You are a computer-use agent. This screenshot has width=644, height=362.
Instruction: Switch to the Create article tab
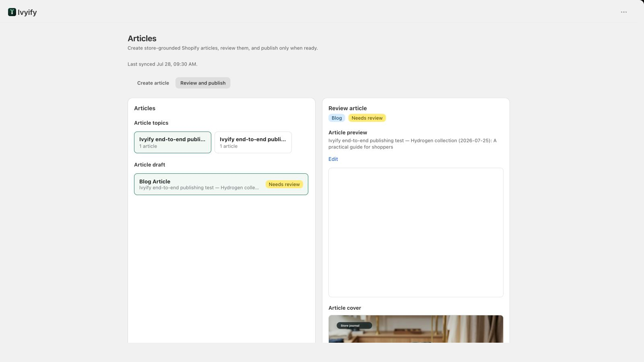(x=153, y=83)
